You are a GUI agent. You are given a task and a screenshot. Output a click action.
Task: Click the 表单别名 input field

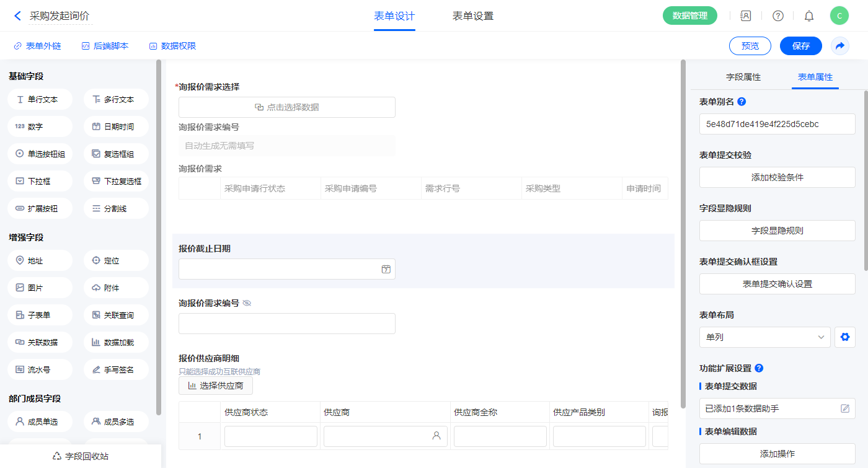point(777,124)
